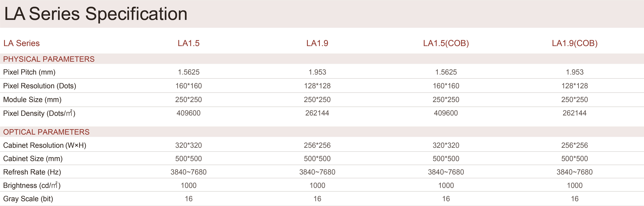644x206 pixels.
Task: Click the PHYSICAL PARAMETERS section heading
Action: [x=49, y=59]
